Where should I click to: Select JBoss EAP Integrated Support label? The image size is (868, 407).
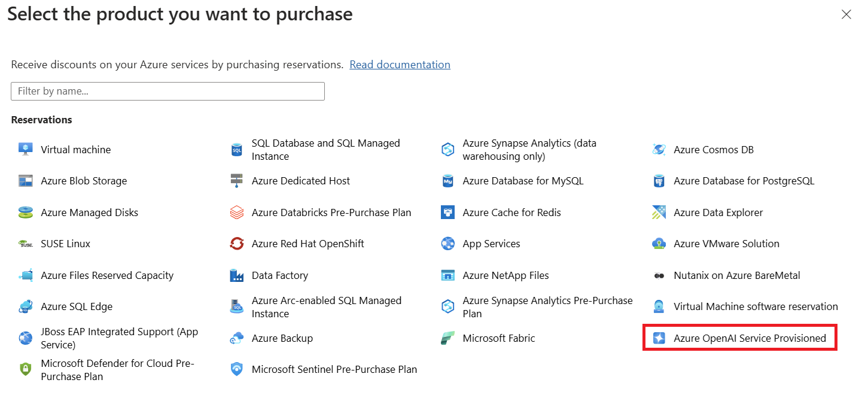point(119,338)
